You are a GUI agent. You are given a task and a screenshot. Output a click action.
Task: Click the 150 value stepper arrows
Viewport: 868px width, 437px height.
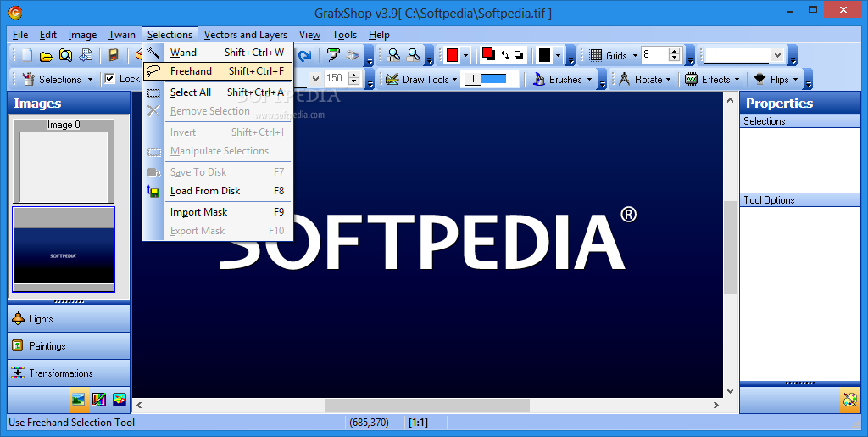[354, 78]
